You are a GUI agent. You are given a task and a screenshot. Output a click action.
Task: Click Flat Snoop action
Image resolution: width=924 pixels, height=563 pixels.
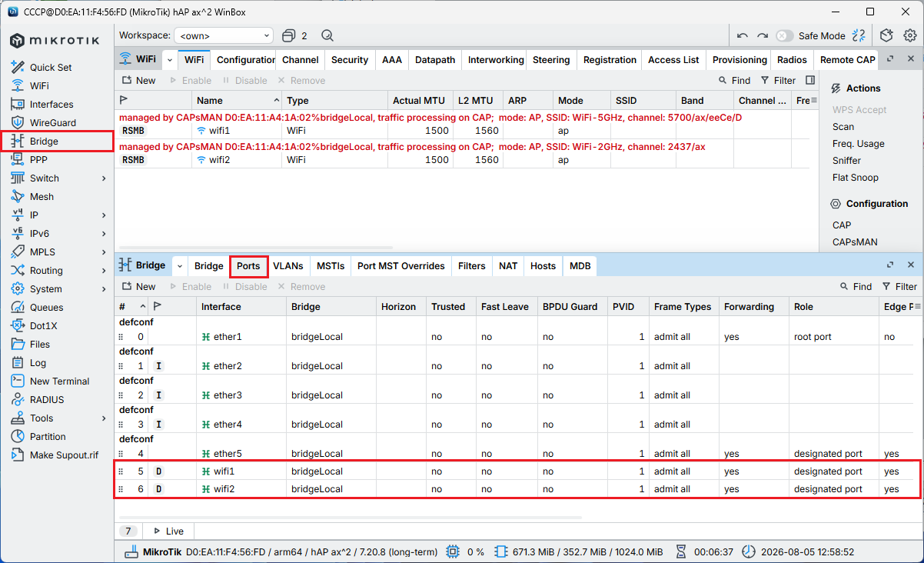855,178
